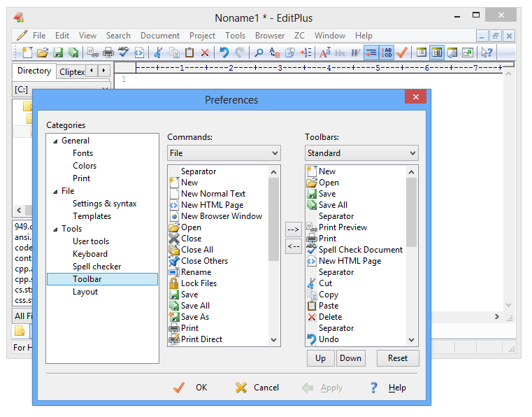Toggle the Word Wrap toolbar button

[371, 52]
